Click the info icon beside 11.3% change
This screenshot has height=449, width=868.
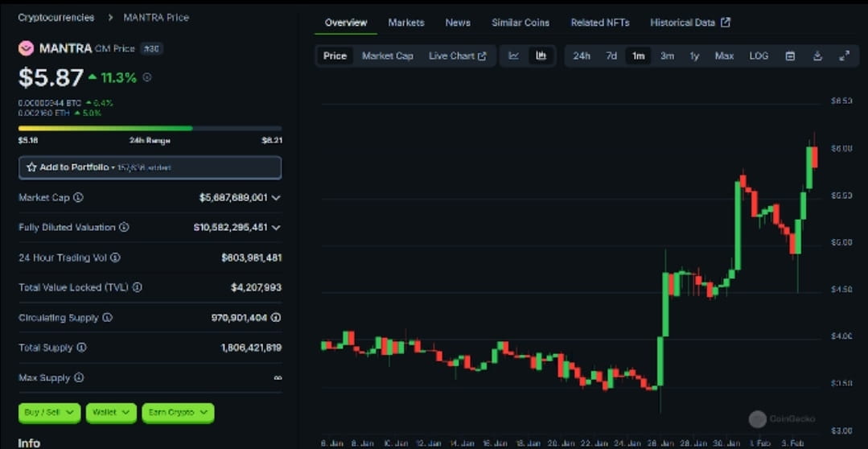146,77
